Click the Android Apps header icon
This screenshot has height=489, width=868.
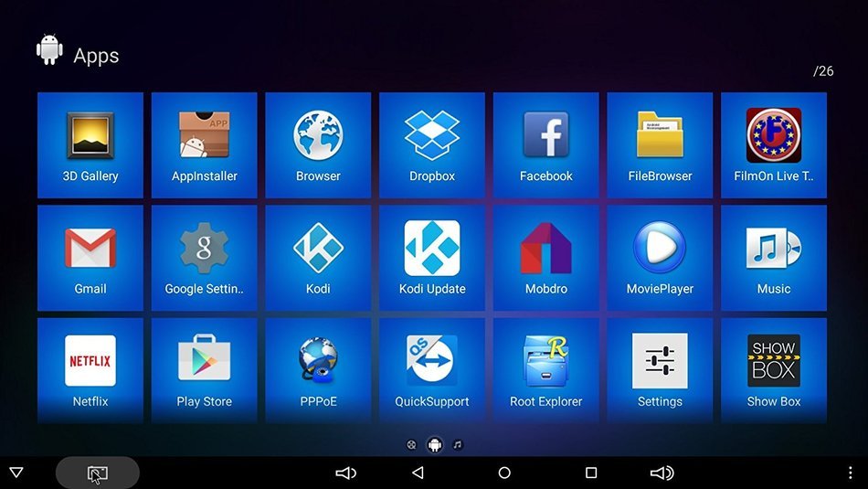49,50
